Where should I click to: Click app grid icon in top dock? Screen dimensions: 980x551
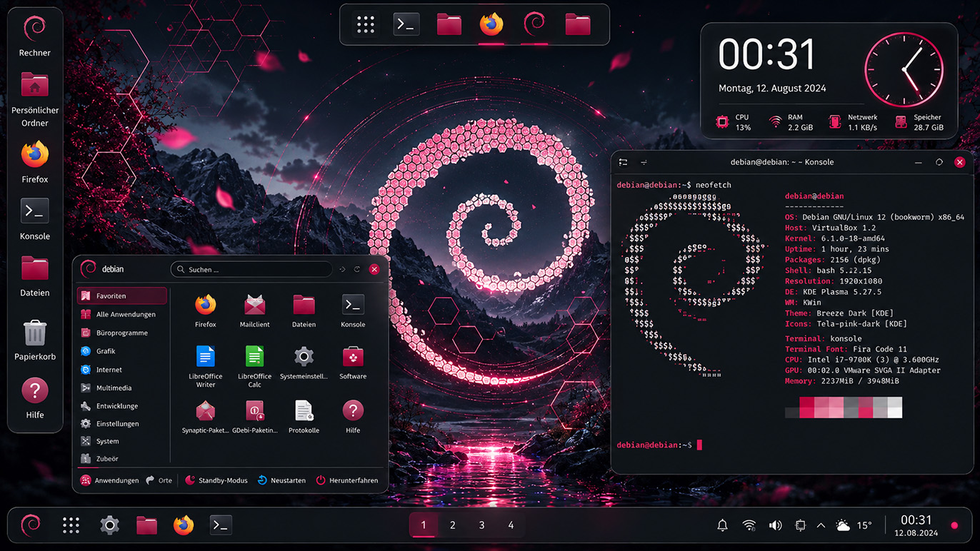366,24
